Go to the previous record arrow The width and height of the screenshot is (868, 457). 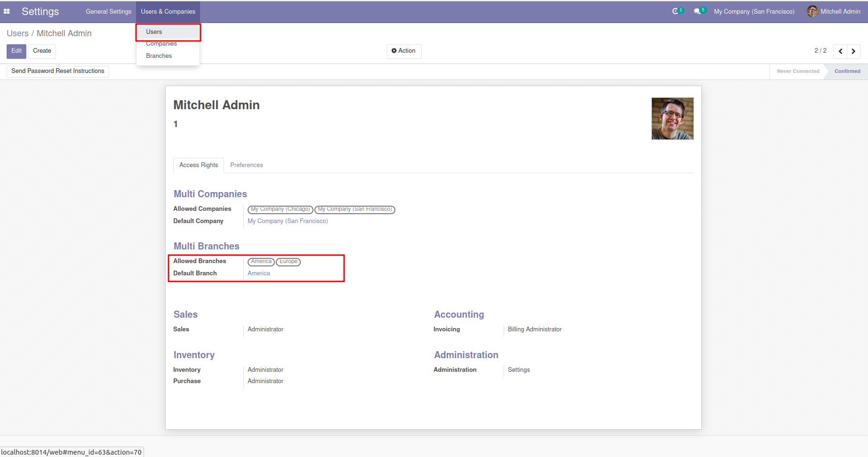(840, 51)
